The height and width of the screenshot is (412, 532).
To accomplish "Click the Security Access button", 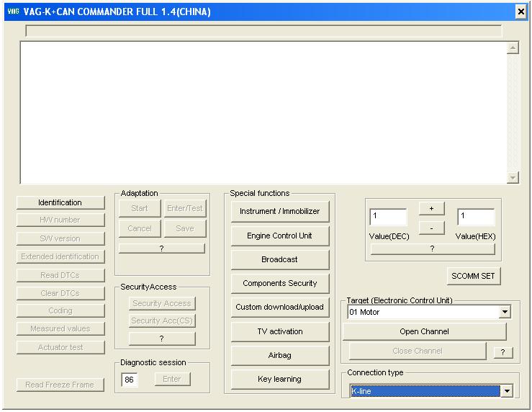I will (x=162, y=303).
